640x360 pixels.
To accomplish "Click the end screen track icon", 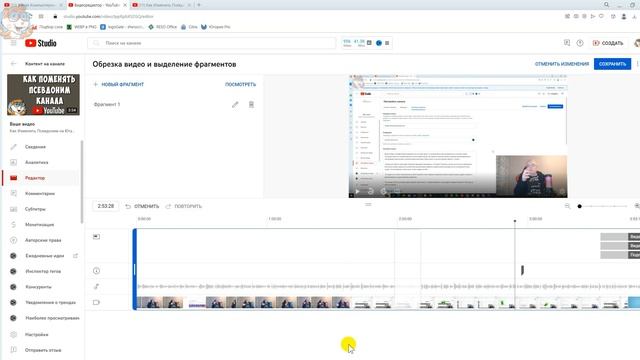I will click(x=96, y=237).
